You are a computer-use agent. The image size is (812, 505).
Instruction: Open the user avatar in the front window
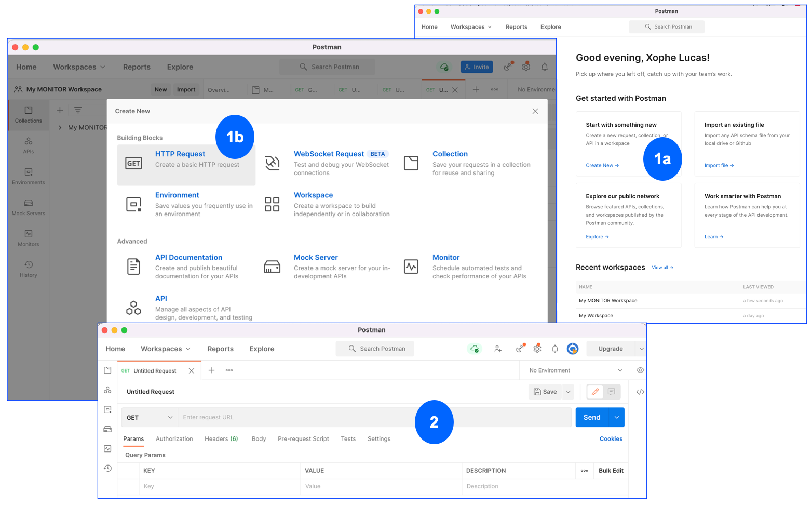pos(573,349)
